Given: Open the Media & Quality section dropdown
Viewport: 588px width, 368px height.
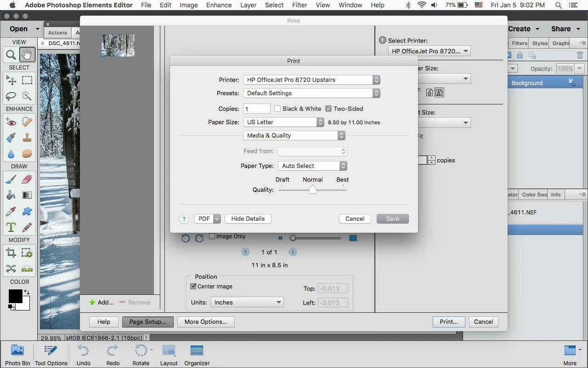Looking at the screenshot, I should point(294,135).
